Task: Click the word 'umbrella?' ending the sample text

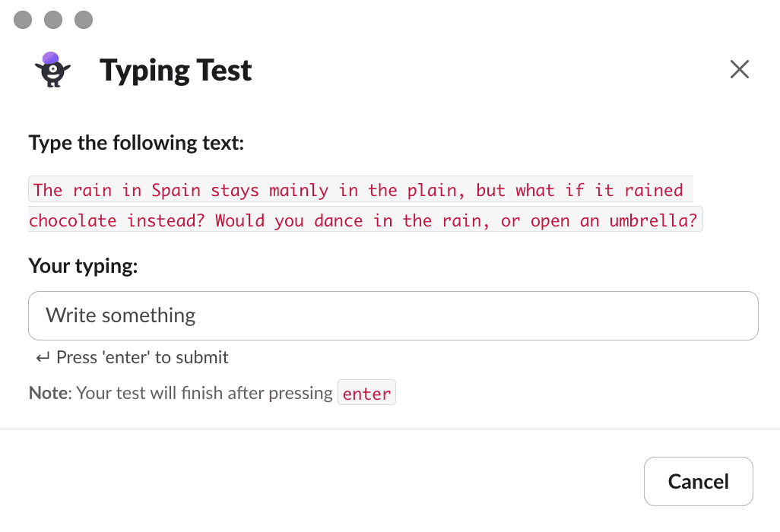Action: pos(653,220)
